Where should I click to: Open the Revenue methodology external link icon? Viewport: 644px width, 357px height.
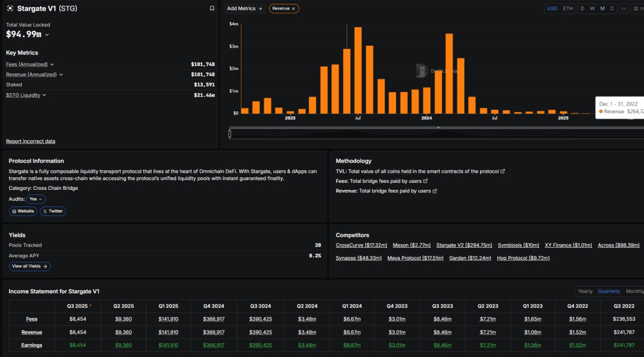tap(435, 191)
